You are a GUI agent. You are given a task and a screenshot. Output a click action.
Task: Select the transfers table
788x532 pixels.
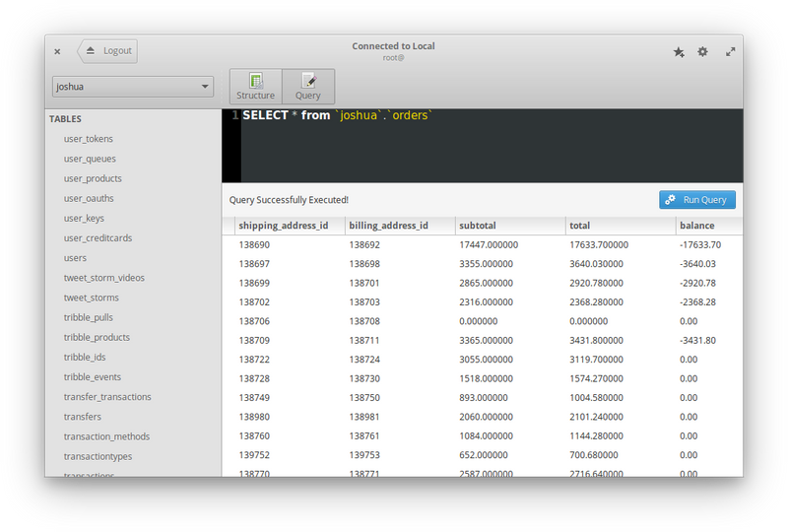coord(83,417)
